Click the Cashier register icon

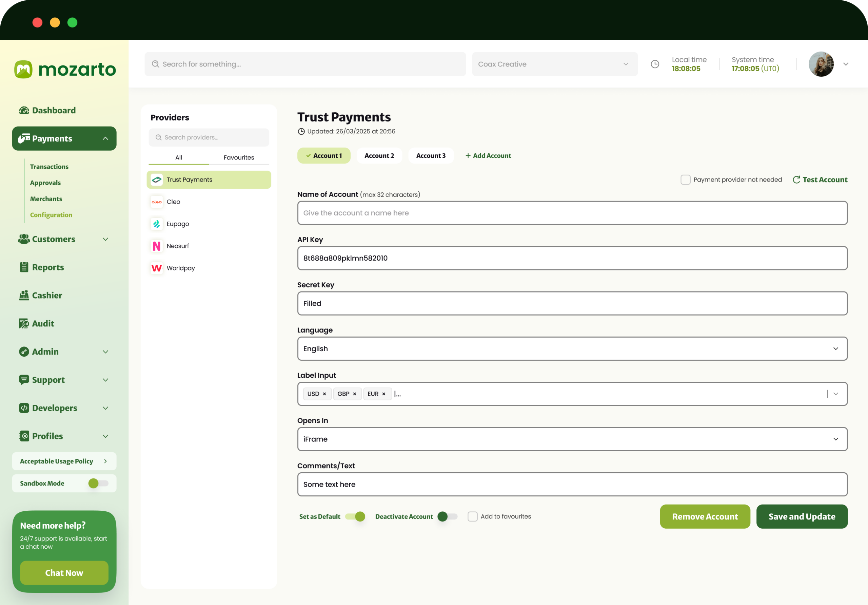coord(24,296)
